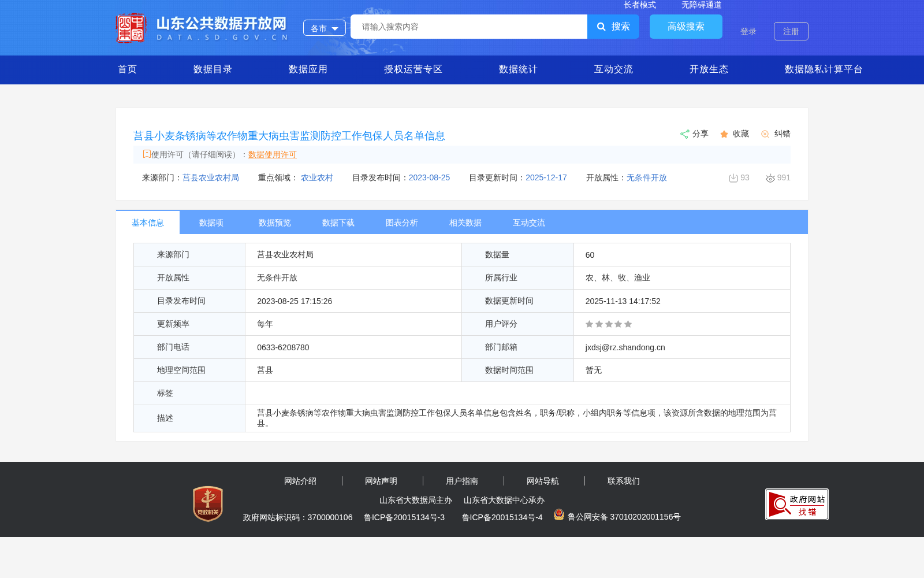Go to 首页 in the navigation bar

(x=128, y=69)
